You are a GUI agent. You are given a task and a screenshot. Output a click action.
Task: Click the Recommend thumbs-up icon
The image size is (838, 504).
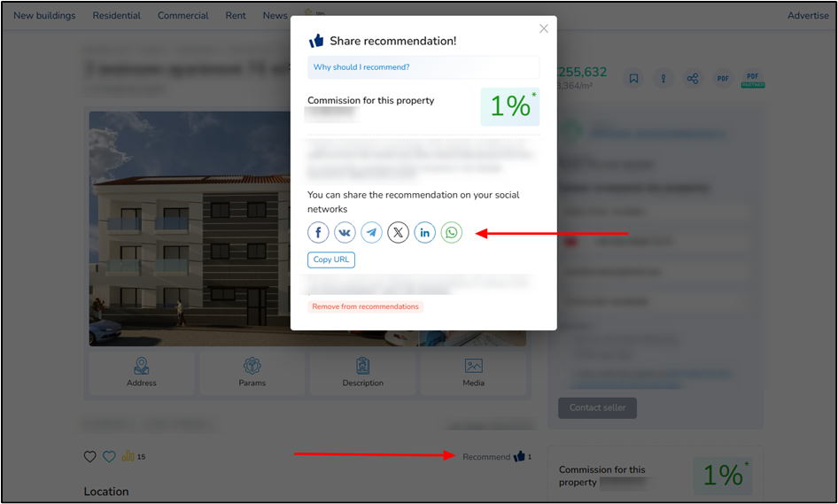[x=519, y=456]
